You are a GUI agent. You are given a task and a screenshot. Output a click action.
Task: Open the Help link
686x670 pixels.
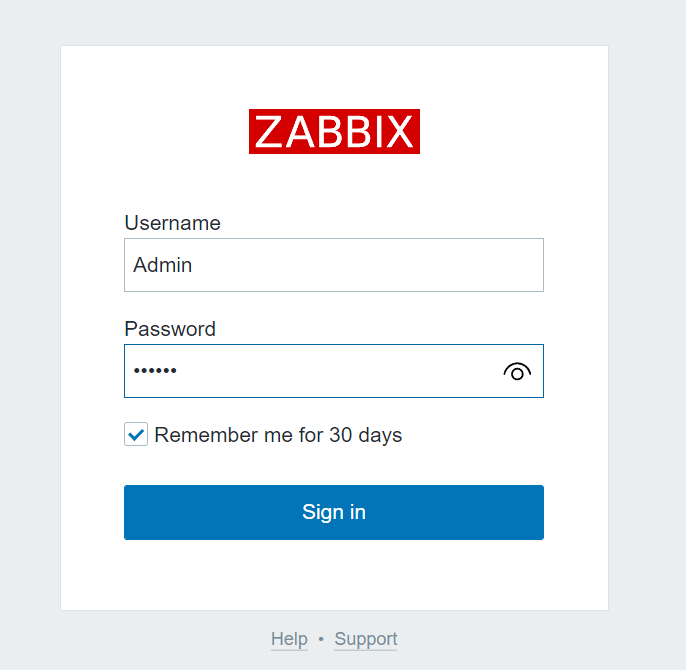click(x=289, y=639)
